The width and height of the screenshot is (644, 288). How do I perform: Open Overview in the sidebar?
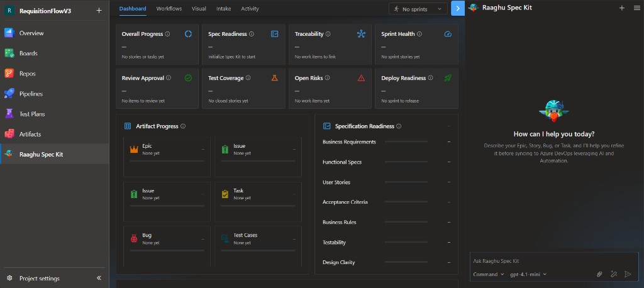point(54,33)
